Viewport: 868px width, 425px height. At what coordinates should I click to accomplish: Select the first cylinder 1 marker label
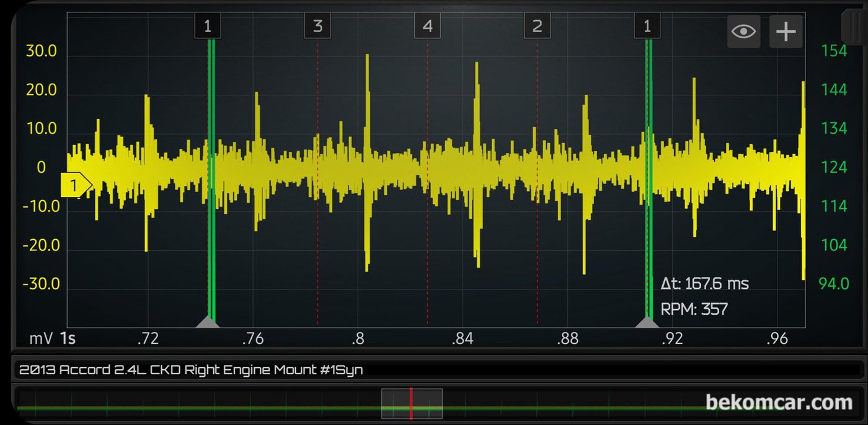208,26
